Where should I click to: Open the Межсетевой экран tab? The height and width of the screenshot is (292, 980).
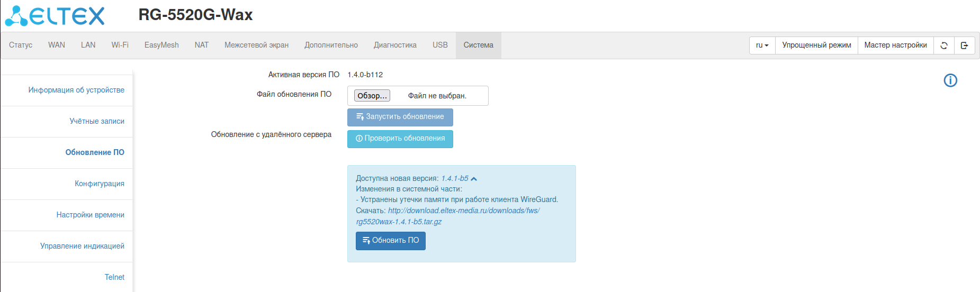click(257, 45)
